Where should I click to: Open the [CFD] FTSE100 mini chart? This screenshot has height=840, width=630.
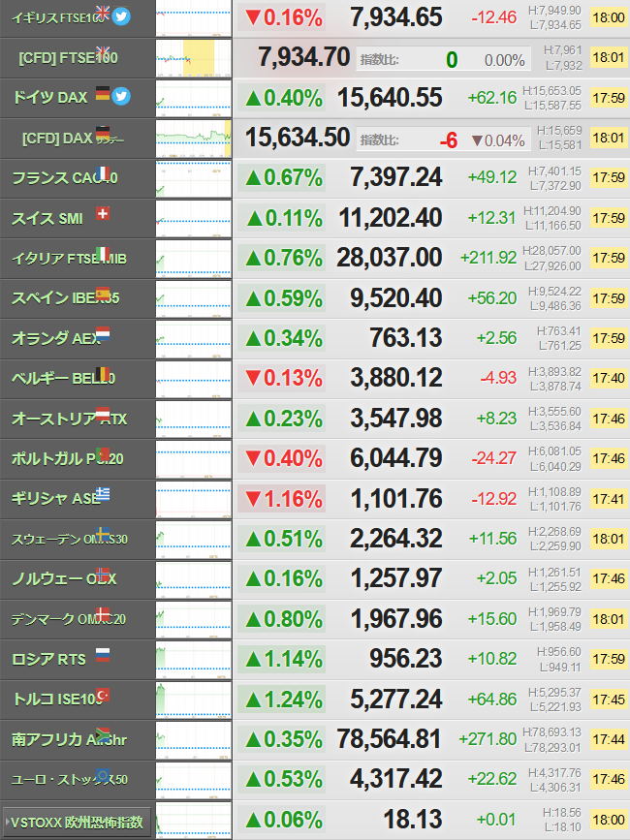(x=194, y=58)
